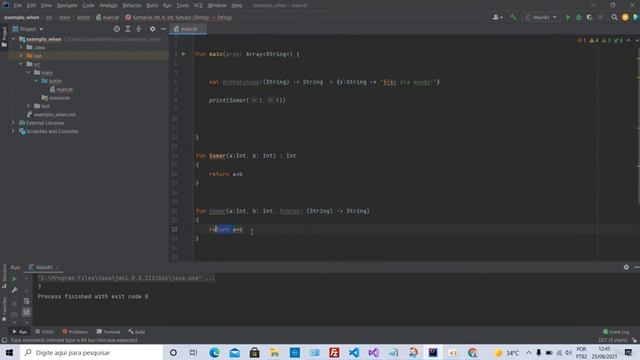Go to previous highlighted error arrow
This screenshot has height=360, width=640.
(629, 40)
